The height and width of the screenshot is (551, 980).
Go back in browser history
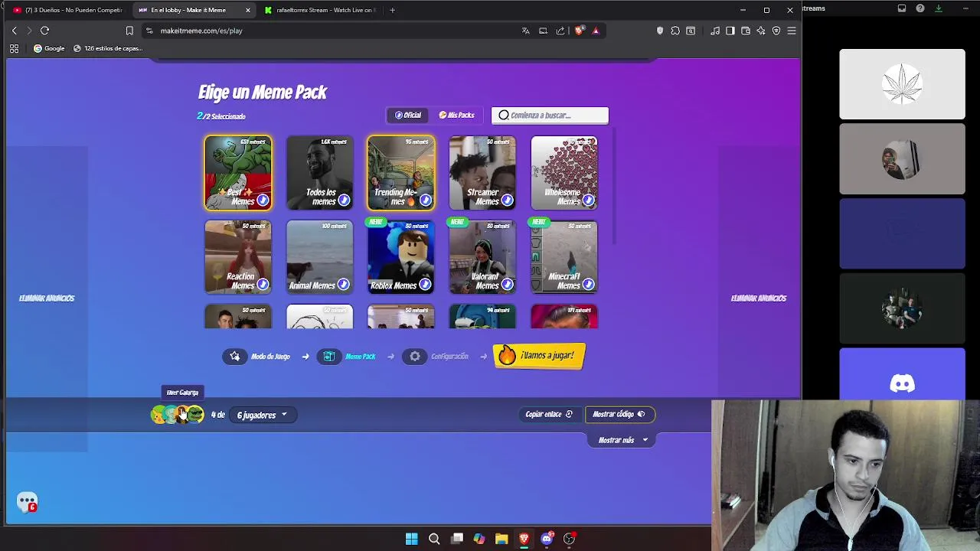click(14, 31)
